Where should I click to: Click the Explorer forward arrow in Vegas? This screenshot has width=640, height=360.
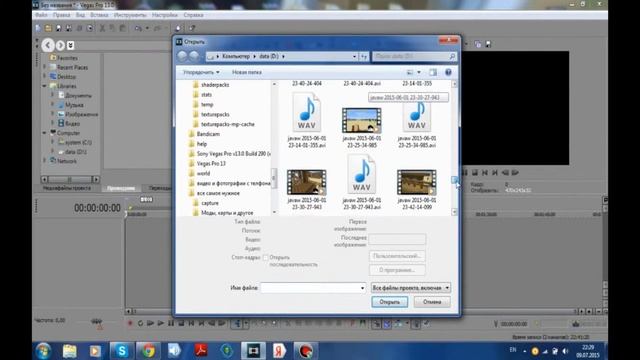pos(60,45)
